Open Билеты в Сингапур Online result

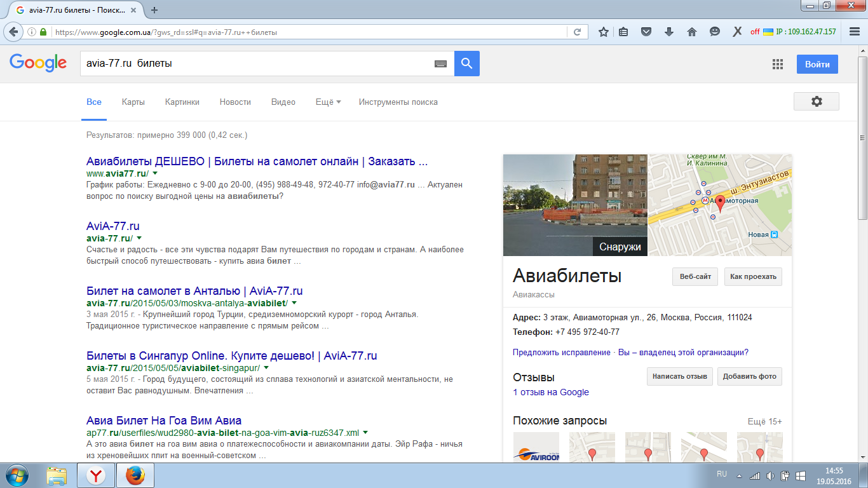pos(232,356)
